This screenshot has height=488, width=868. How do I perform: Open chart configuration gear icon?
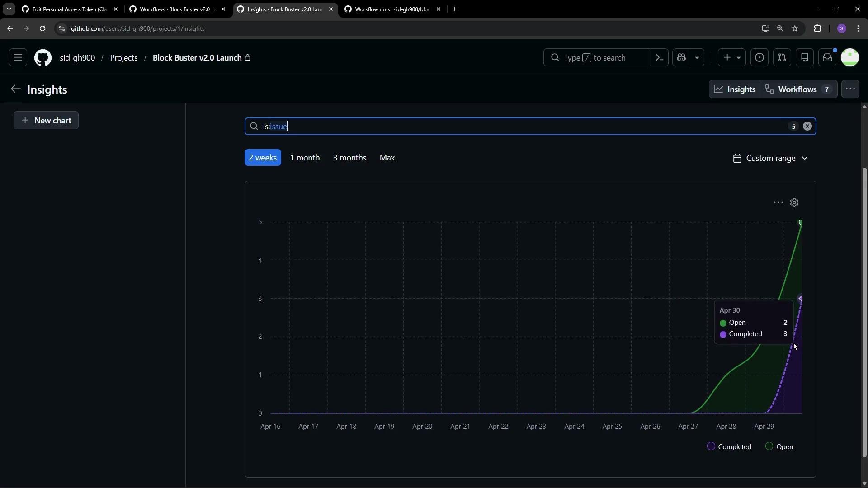pyautogui.click(x=794, y=202)
